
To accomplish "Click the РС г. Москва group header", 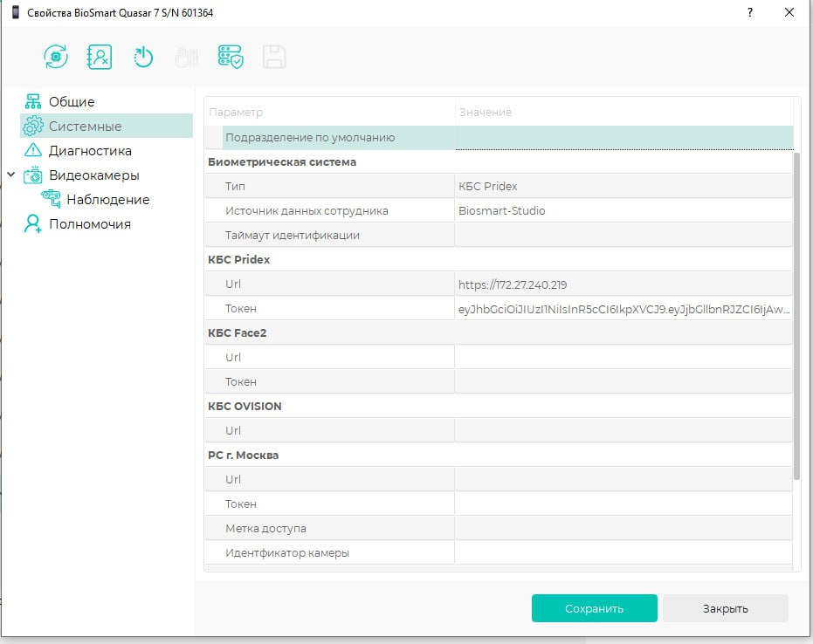I will pyautogui.click(x=243, y=455).
